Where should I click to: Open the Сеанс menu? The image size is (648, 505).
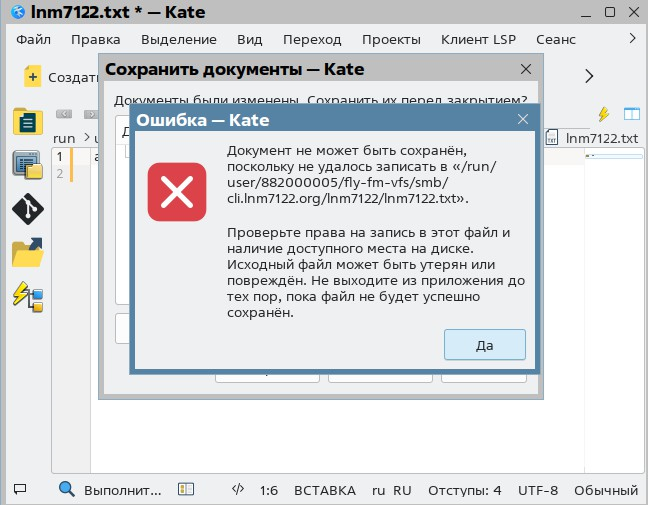[556, 40]
